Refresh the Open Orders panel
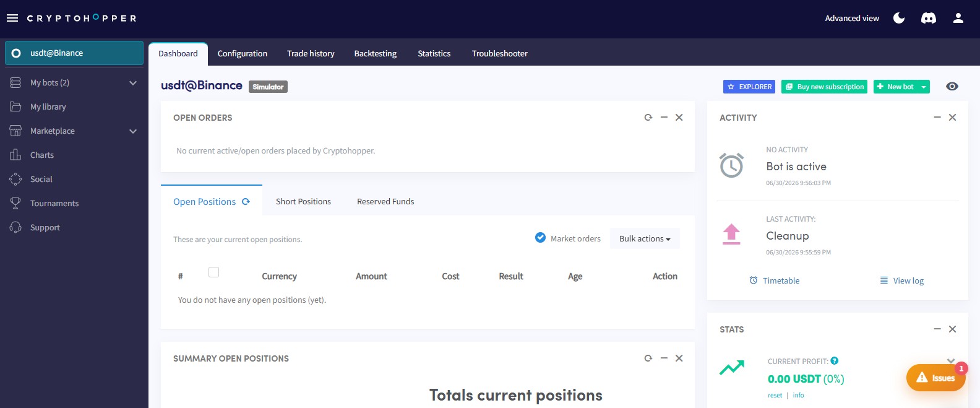This screenshot has height=408, width=980. click(x=648, y=117)
